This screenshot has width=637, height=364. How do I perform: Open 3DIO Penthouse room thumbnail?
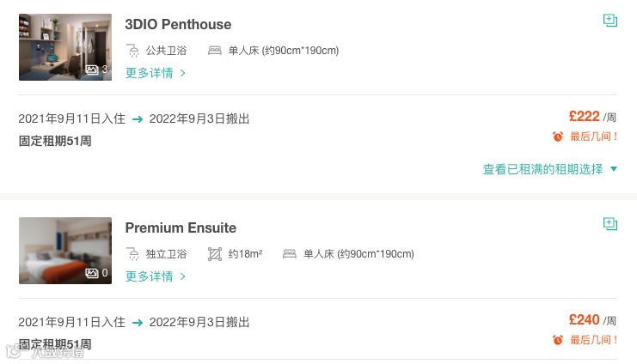(65, 47)
